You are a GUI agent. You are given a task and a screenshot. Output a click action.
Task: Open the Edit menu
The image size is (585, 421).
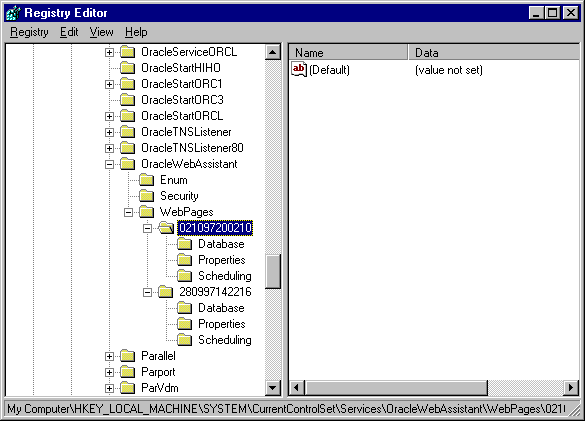click(69, 32)
